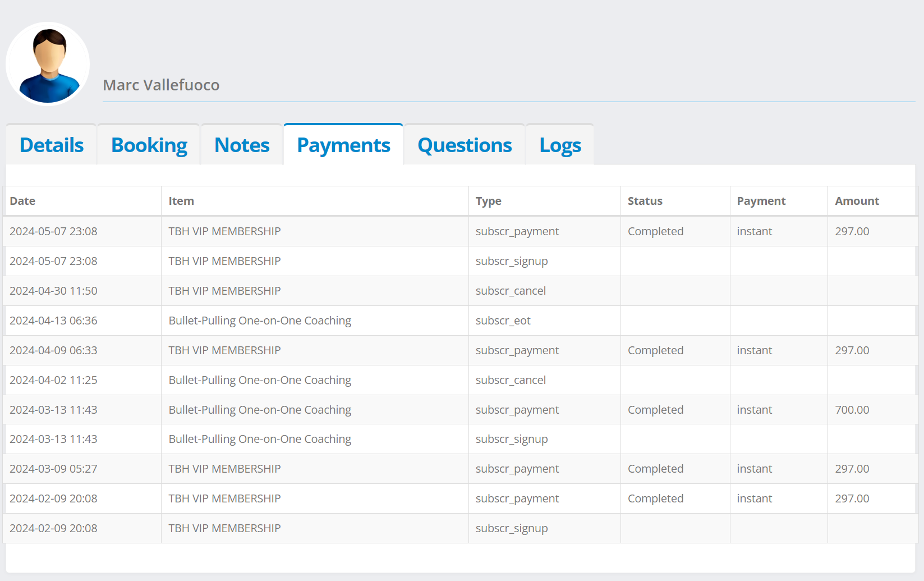Click the 2024-04-09 06:33 date cell

point(53,350)
